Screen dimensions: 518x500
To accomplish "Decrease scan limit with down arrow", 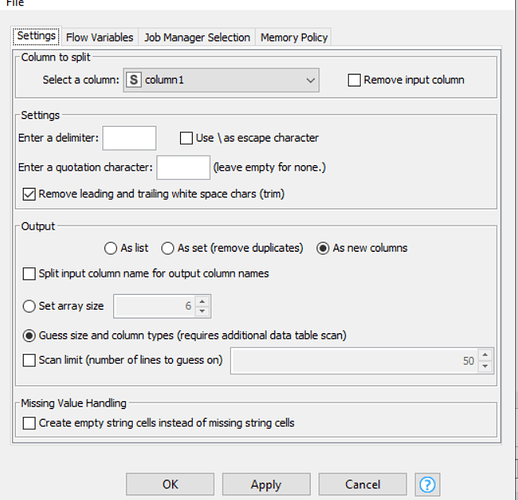I will (x=485, y=366).
